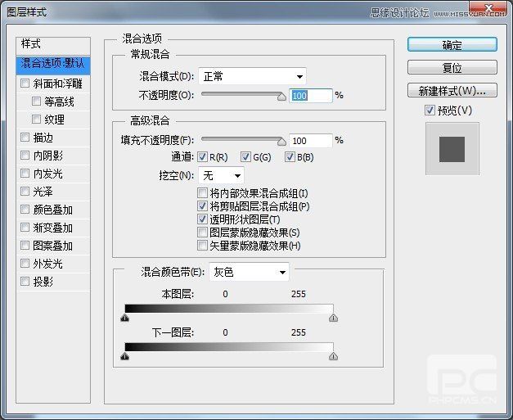Click the style preview thumbnail
Screen dimensions: 513x420
pos(452,149)
